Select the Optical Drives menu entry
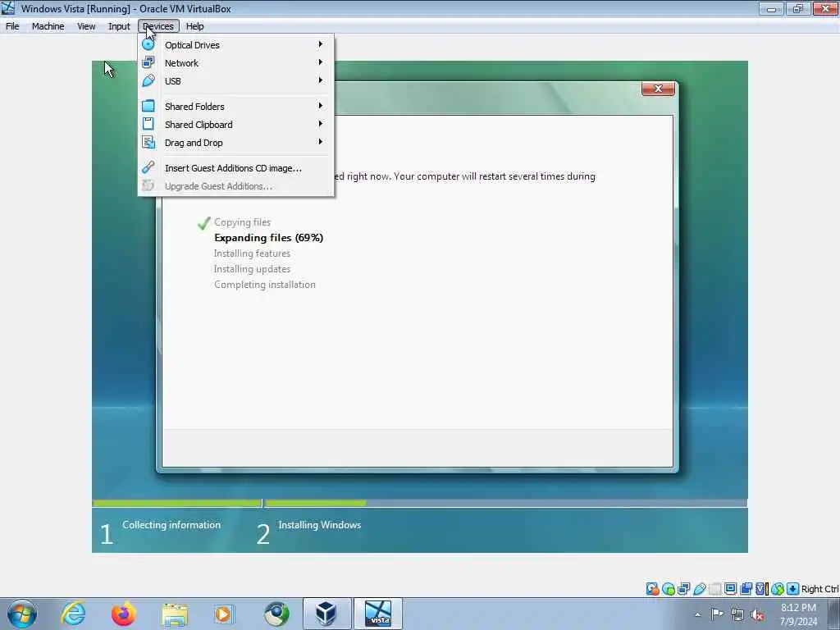840x630 pixels. (235, 45)
